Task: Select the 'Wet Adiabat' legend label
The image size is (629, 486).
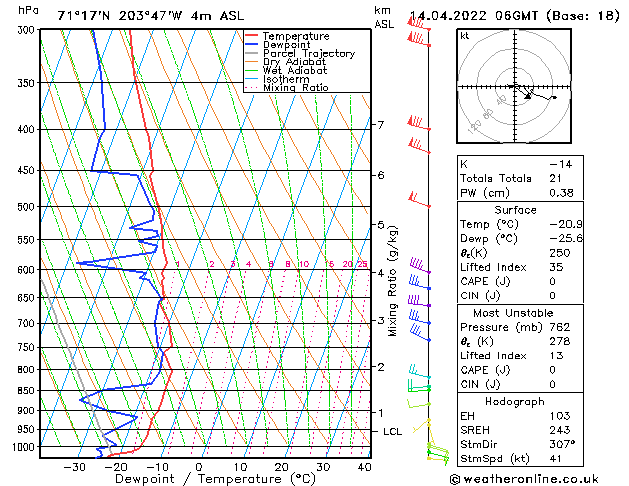Action: [295, 71]
